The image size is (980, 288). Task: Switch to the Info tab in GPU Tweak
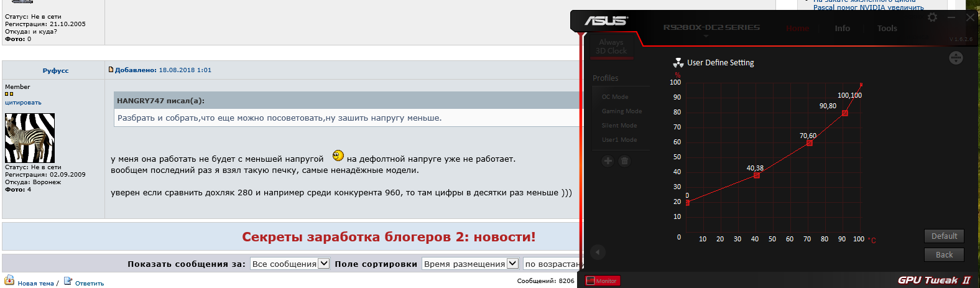pyautogui.click(x=843, y=28)
